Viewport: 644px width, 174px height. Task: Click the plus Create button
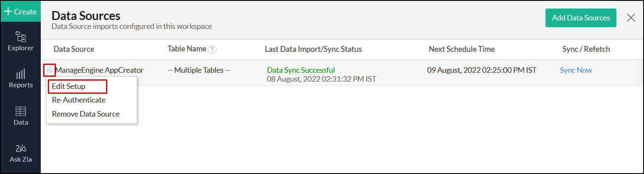[x=20, y=11]
